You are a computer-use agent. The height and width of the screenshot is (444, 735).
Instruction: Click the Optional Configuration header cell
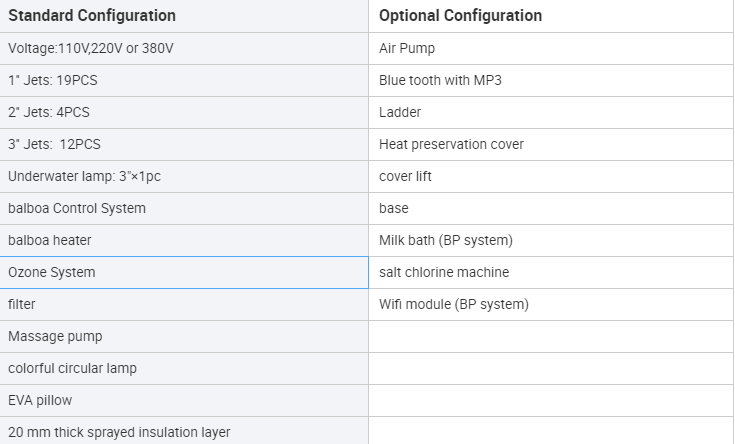tap(551, 16)
